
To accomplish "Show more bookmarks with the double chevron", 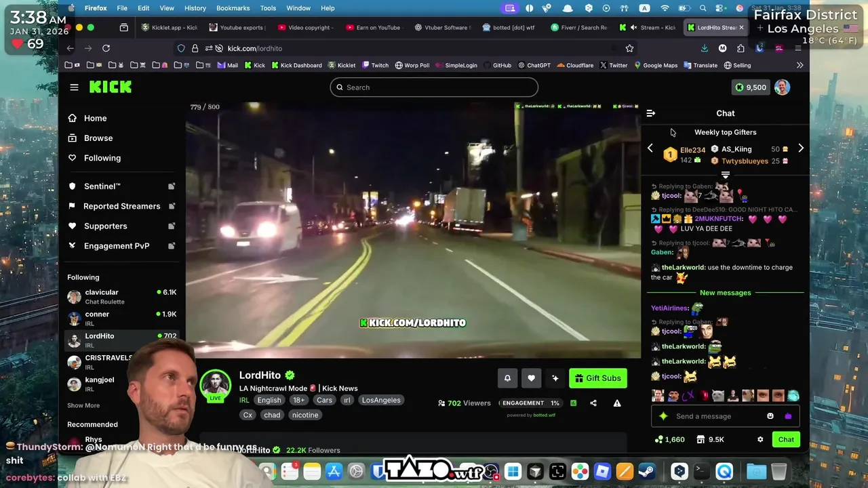I will tap(800, 65).
